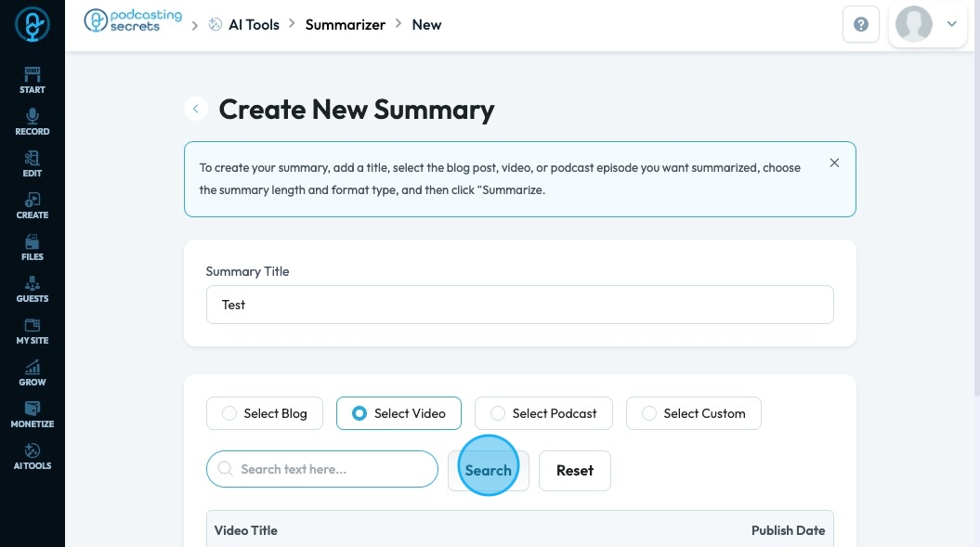
Task: Expand the user profile dropdown arrow
Action: point(951,25)
